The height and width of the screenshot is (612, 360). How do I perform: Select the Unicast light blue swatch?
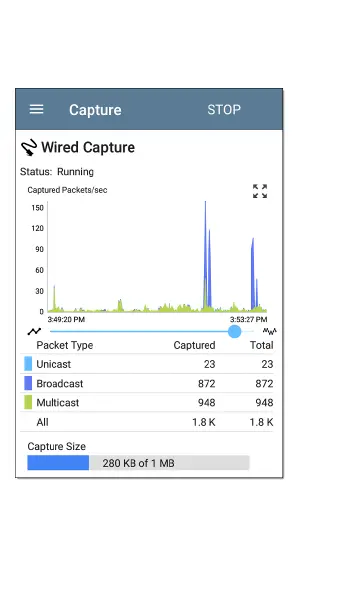pos(28,363)
